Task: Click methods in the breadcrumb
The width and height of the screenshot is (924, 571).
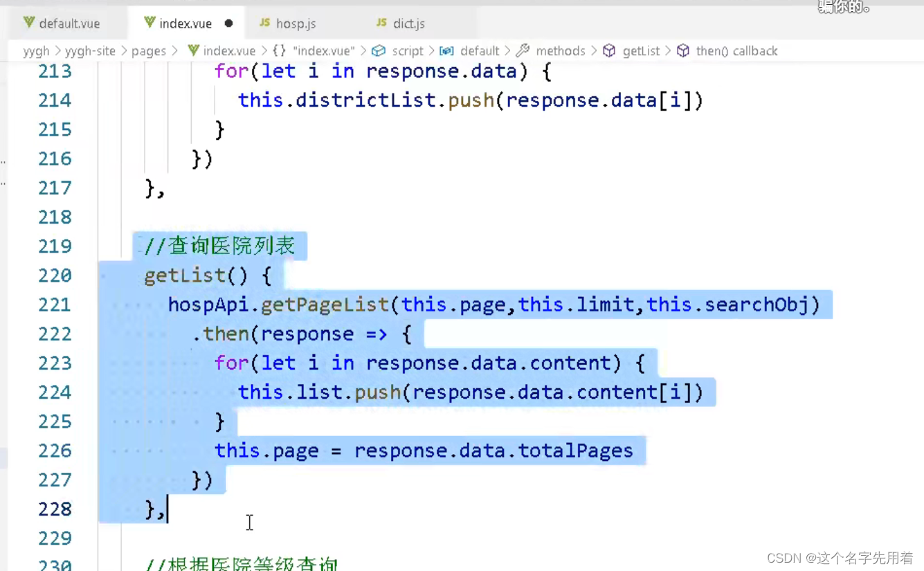Action: [561, 51]
